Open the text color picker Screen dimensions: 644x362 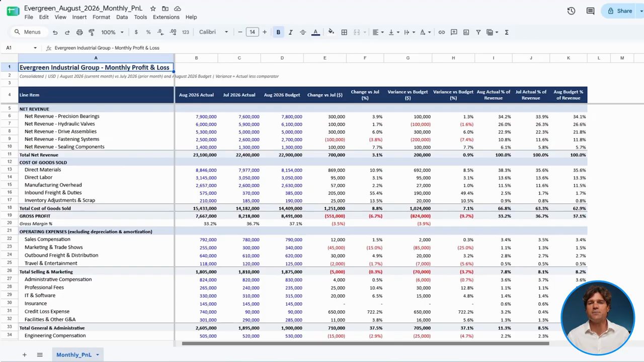[315, 32]
